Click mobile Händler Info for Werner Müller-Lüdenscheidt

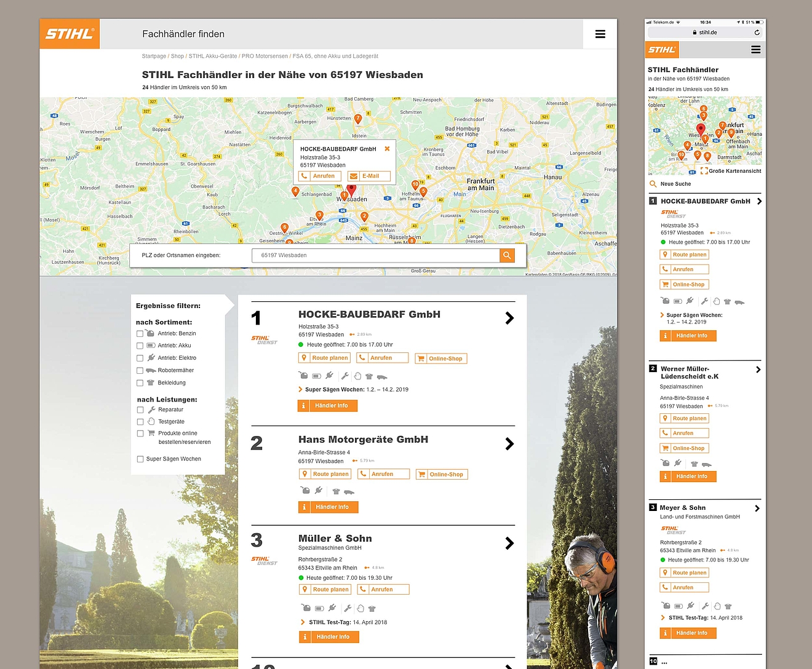coord(688,477)
